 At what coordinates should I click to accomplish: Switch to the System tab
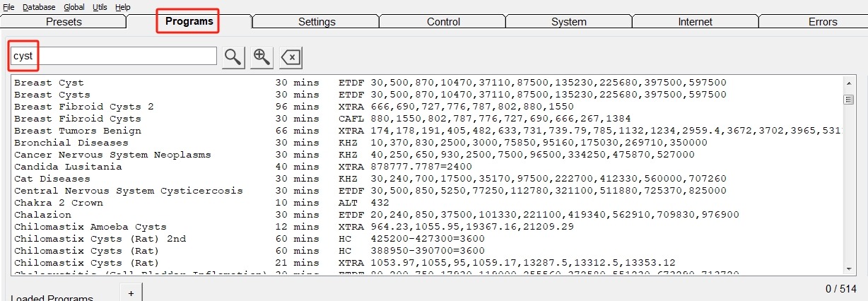[x=569, y=22]
